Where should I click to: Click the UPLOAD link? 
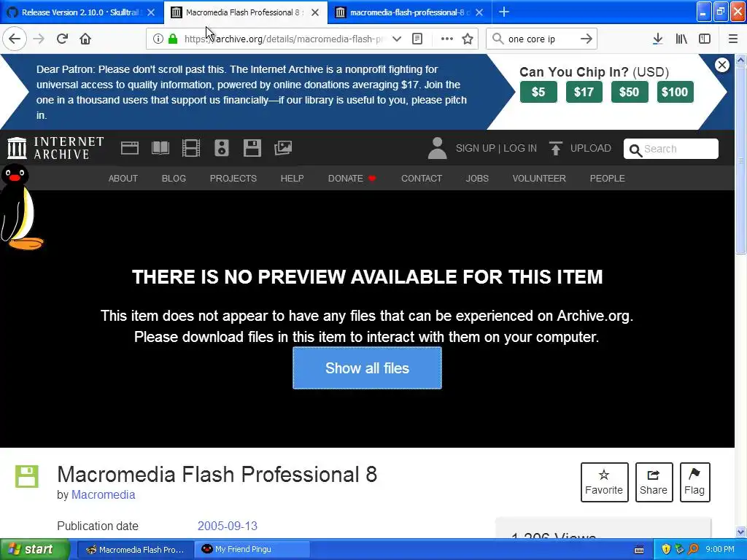580,148
